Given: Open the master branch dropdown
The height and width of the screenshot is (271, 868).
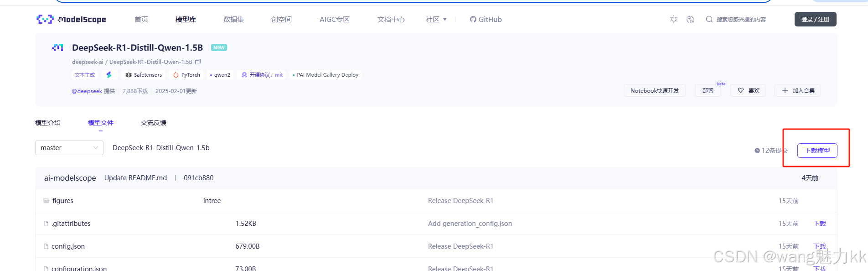Looking at the screenshot, I should tap(69, 148).
